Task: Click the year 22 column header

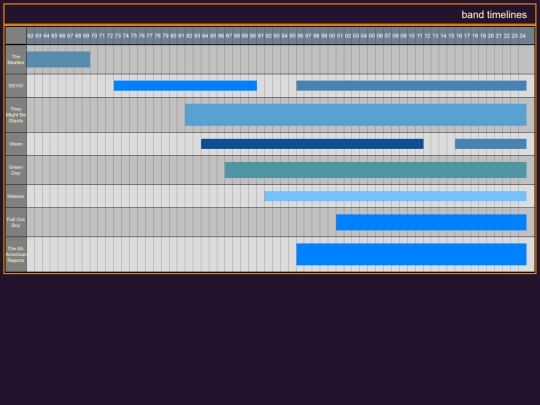Action: coord(507,36)
